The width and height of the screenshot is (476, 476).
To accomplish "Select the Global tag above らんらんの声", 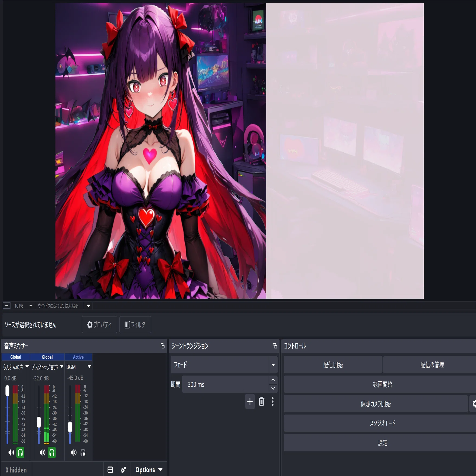I will [x=16, y=357].
